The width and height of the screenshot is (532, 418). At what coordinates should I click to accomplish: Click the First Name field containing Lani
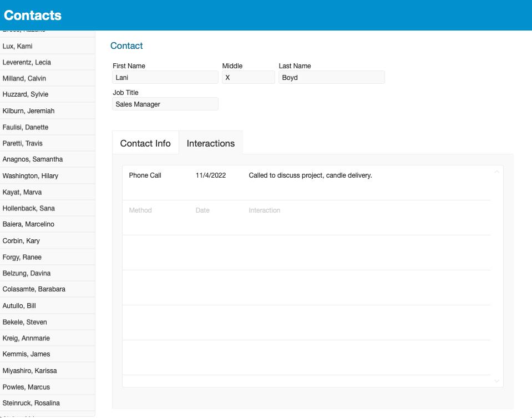(x=165, y=77)
